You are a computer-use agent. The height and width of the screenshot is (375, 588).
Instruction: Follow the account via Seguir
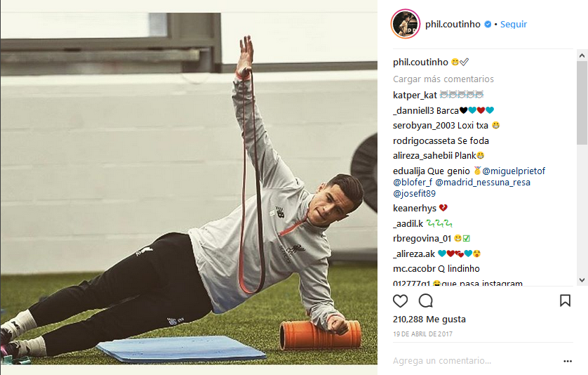coord(514,24)
